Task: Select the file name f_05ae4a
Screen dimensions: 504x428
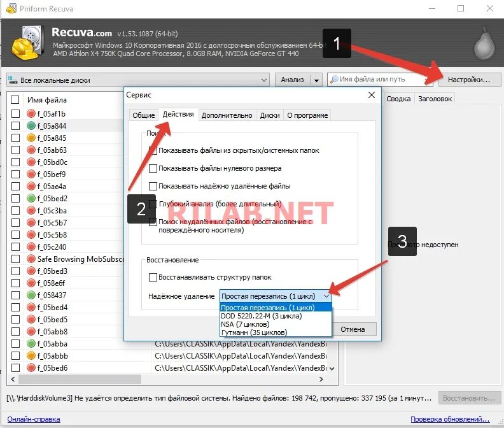Action: (52, 187)
